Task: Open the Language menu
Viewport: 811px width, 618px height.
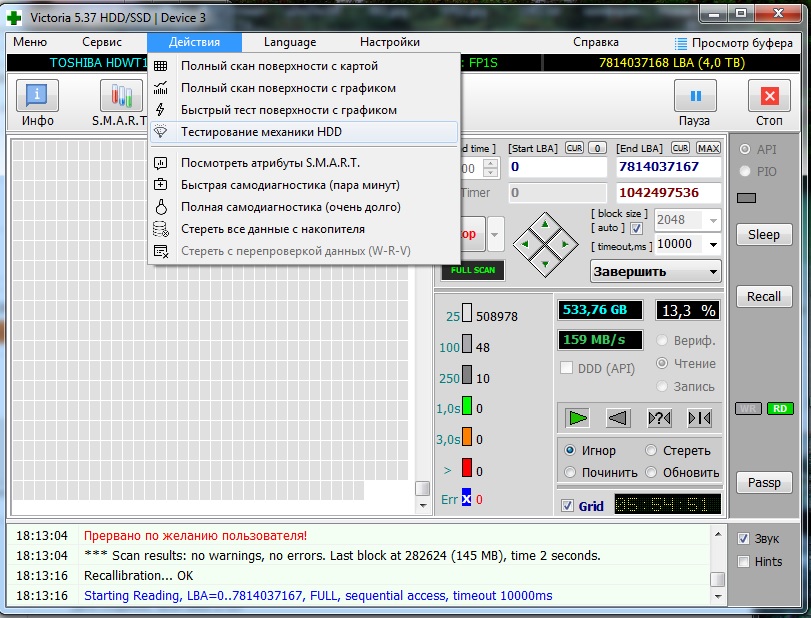Action: 290,42
